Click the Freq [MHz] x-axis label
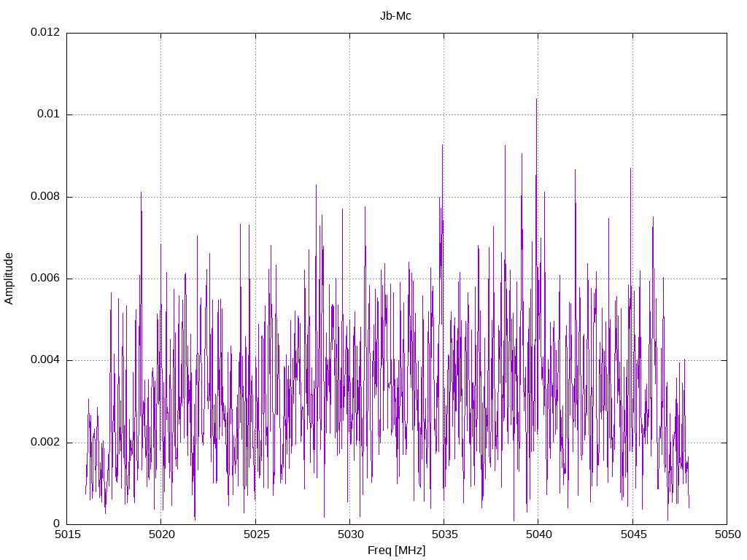Image resolution: width=747 pixels, height=560 pixels. (396, 551)
